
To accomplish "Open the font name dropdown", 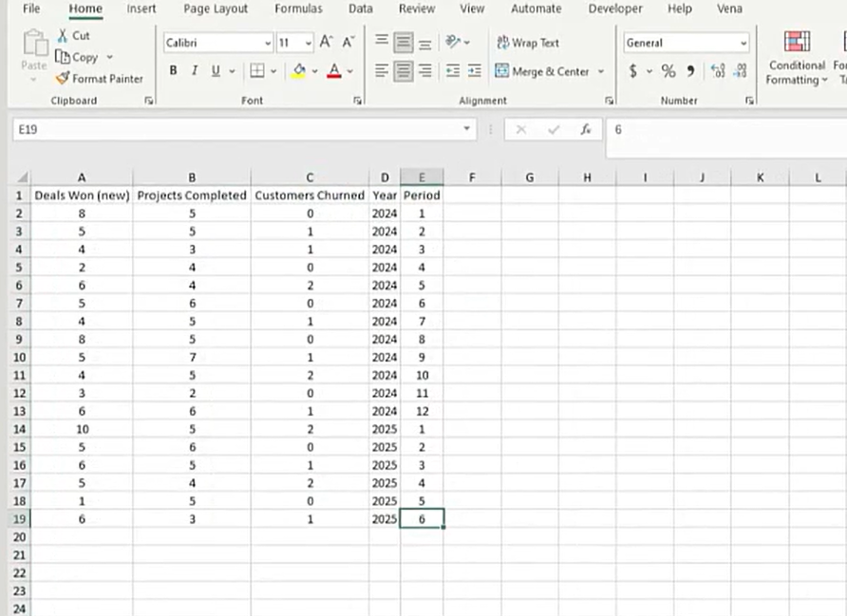I will 269,42.
